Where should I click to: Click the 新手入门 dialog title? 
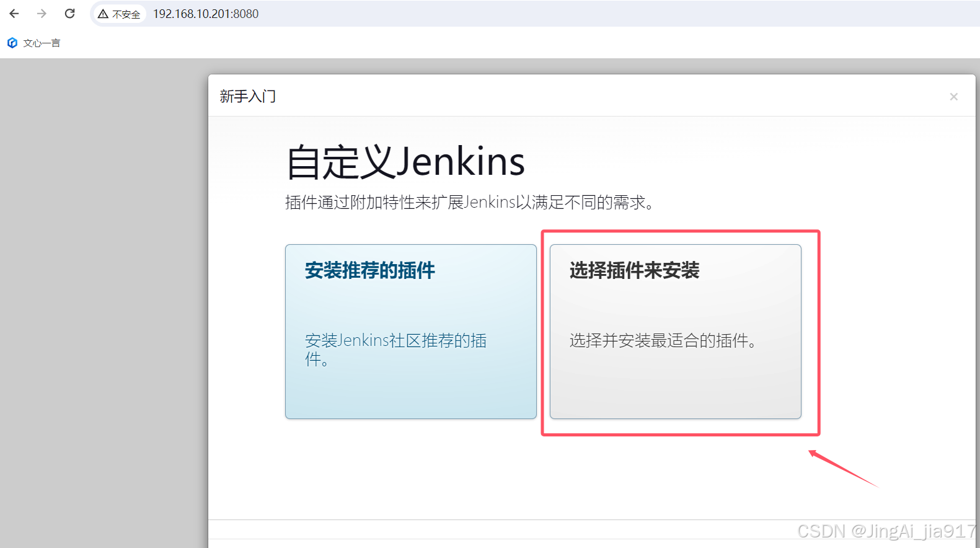(248, 96)
